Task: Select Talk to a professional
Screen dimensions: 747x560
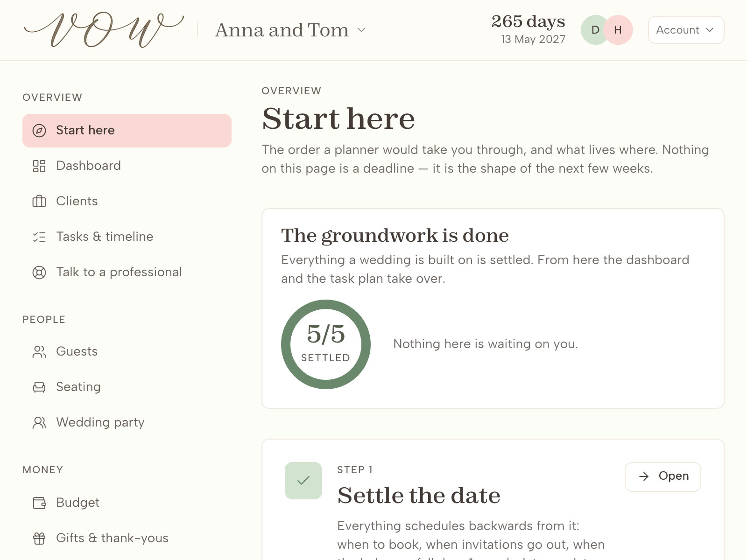Action: (127, 273)
